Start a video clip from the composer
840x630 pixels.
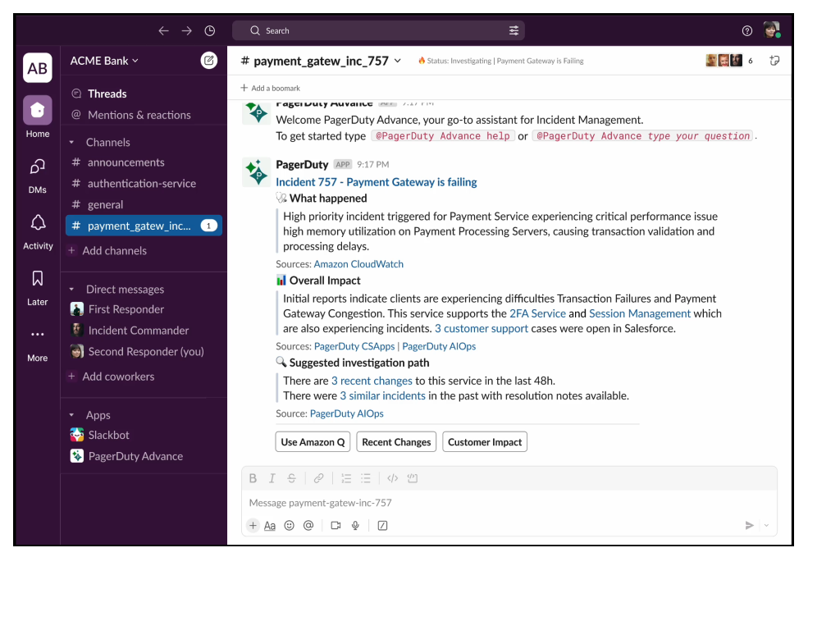pyautogui.click(x=335, y=525)
